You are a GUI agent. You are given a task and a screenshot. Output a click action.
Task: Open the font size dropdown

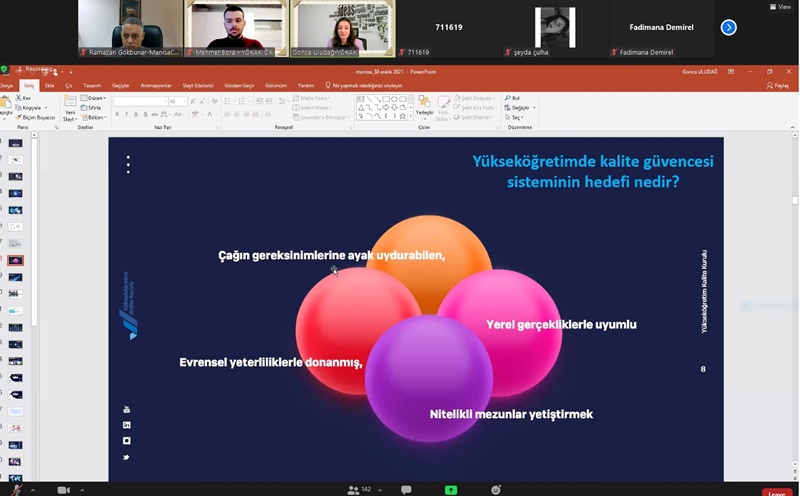point(182,101)
